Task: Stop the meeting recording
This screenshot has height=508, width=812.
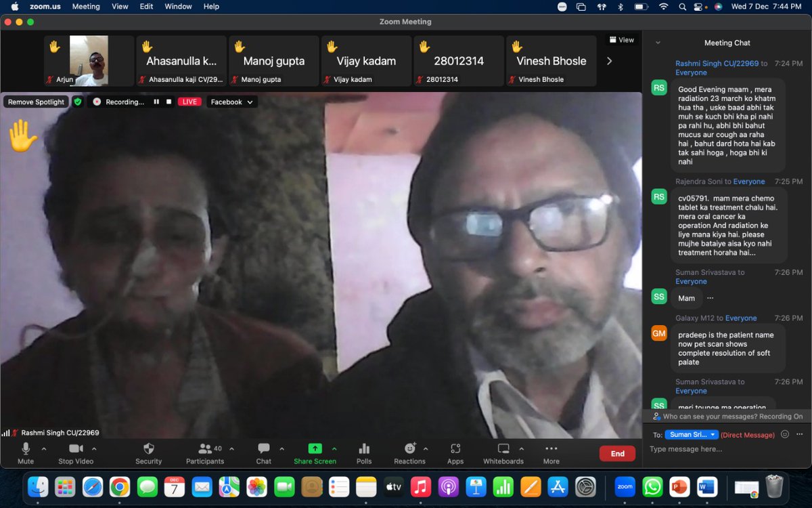Action: [168, 102]
